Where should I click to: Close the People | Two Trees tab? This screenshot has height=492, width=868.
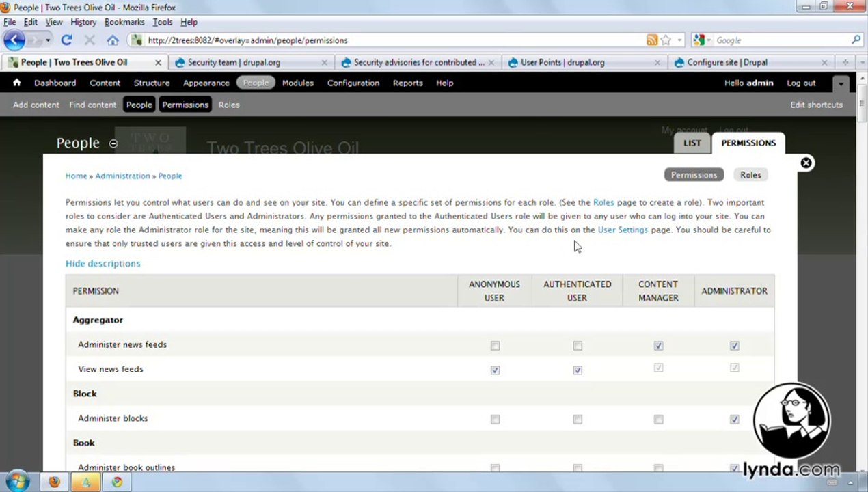click(158, 62)
